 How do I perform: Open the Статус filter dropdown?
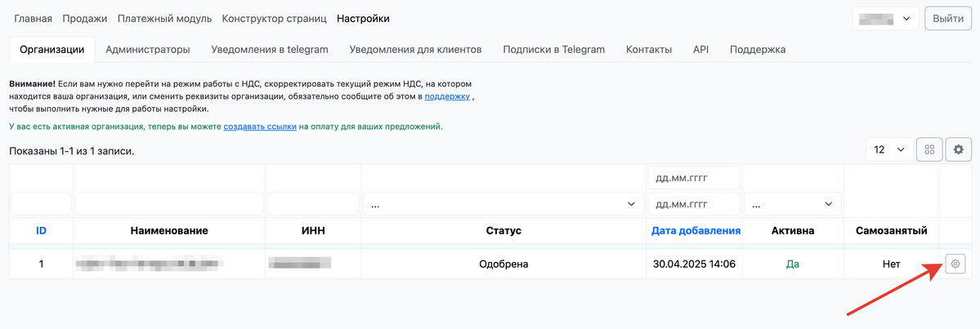point(503,204)
